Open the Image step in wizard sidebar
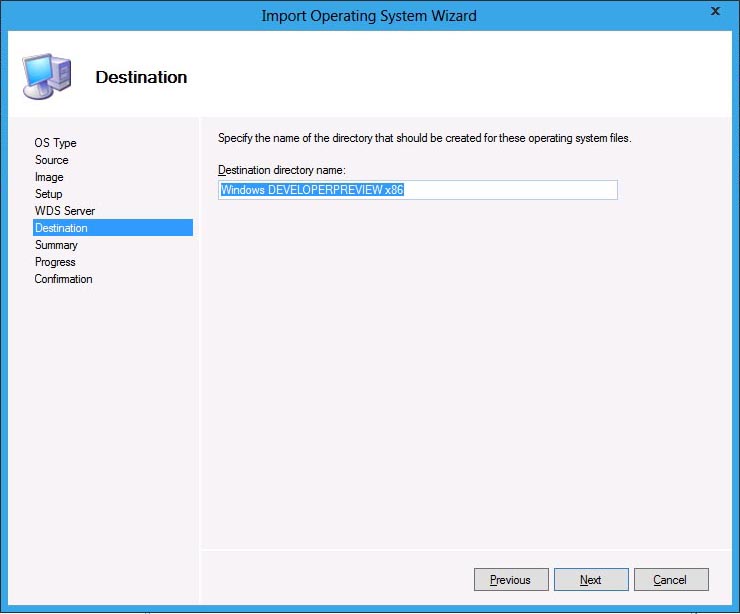The height and width of the screenshot is (614, 740). click(x=49, y=177)
